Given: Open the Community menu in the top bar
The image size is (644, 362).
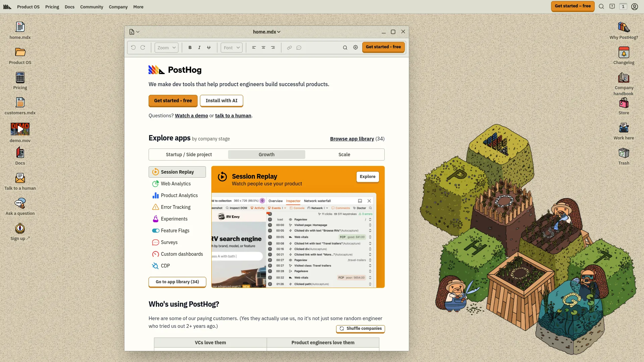Looking at the screenshot, I should 92,7.
